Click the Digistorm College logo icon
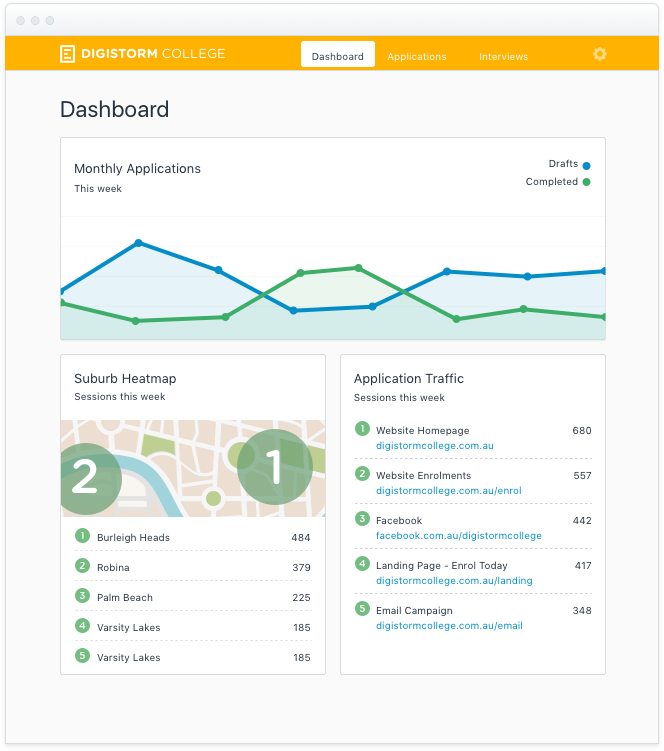The image size is (664, 751). pos(67,54)
